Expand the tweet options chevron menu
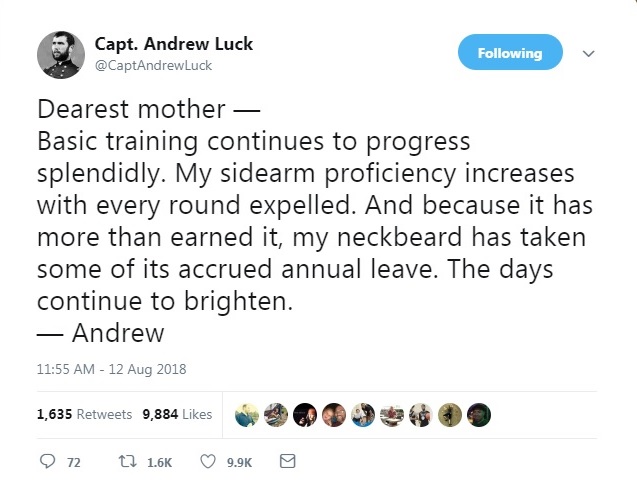Image resolution: width=637 pixels, height=493 pixels. 588,54
